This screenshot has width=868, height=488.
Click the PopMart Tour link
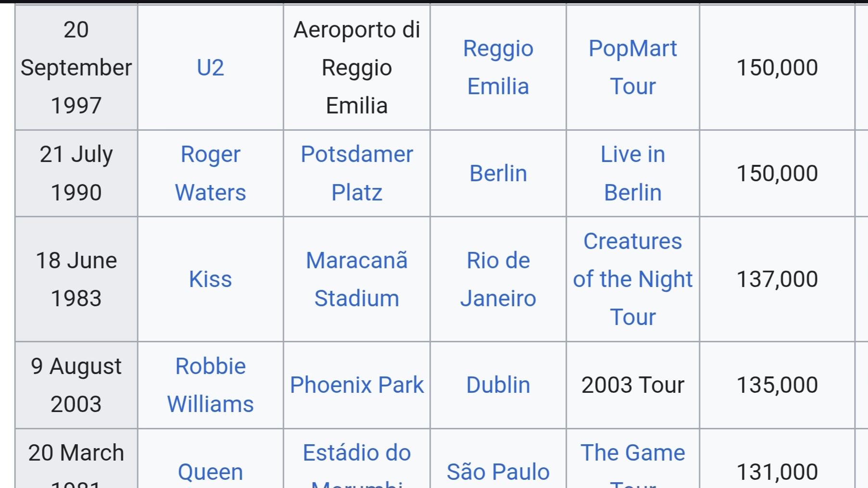[x=632, y=68]
